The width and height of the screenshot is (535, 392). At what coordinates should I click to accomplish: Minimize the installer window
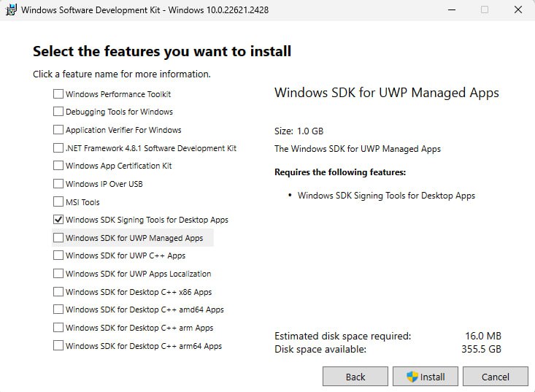click(451, 10)
